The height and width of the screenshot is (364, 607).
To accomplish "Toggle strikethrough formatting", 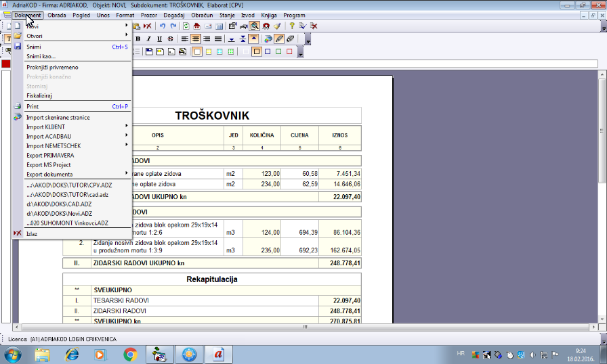I will pos(170,39).
